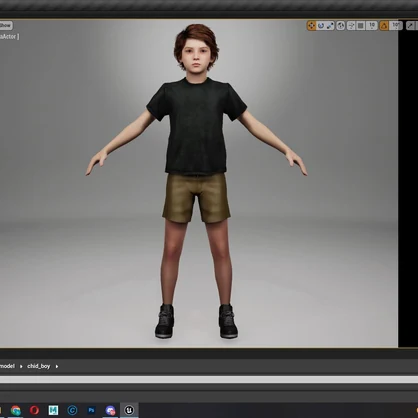Toggle scale snapping icon
The image size is (418, 418).
[x=411, y=26]
